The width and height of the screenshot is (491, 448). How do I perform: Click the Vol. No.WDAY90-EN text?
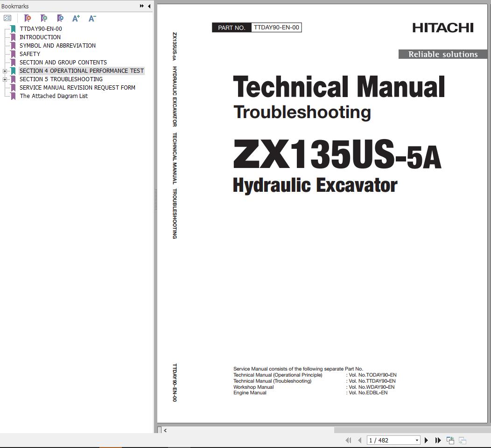tap(372, 387)
